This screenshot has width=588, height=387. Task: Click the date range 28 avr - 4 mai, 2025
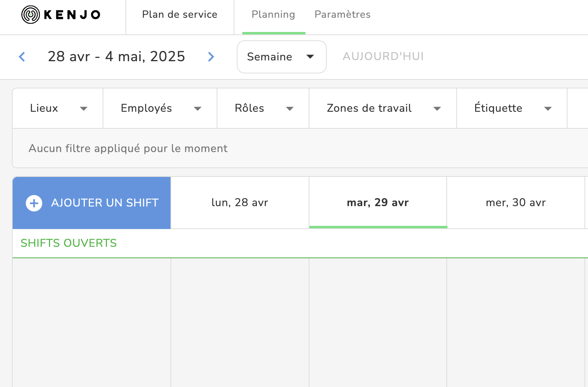pos(116,56)
